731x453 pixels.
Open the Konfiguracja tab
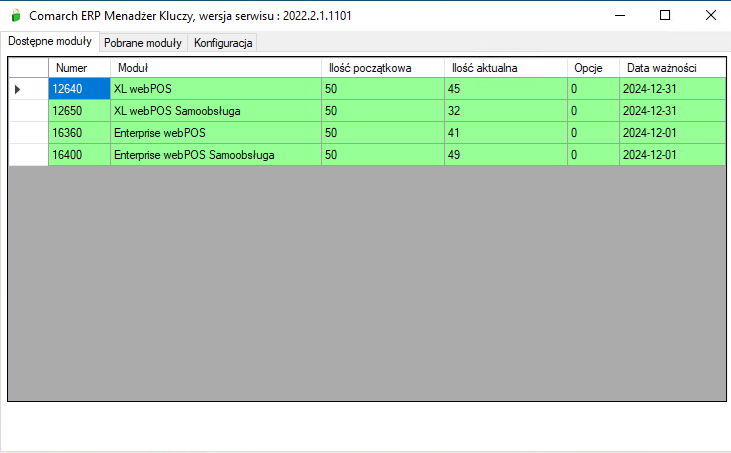click(223, 43)
